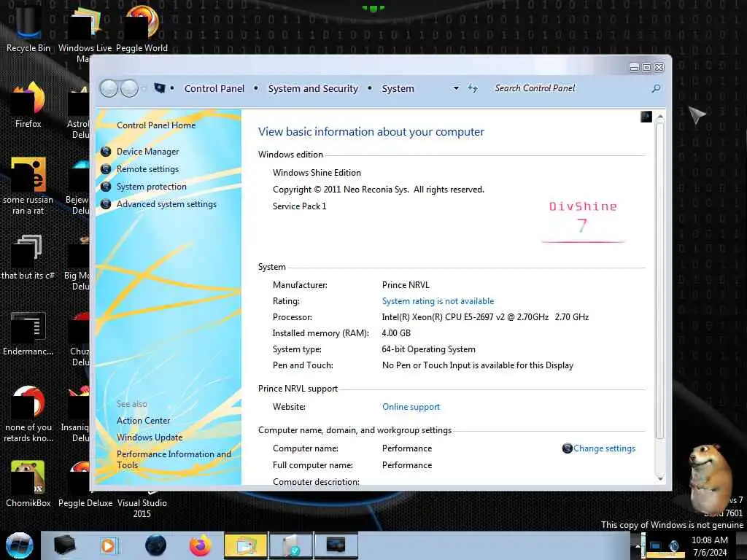Open the media player taskbar icon

pos(109,545)
